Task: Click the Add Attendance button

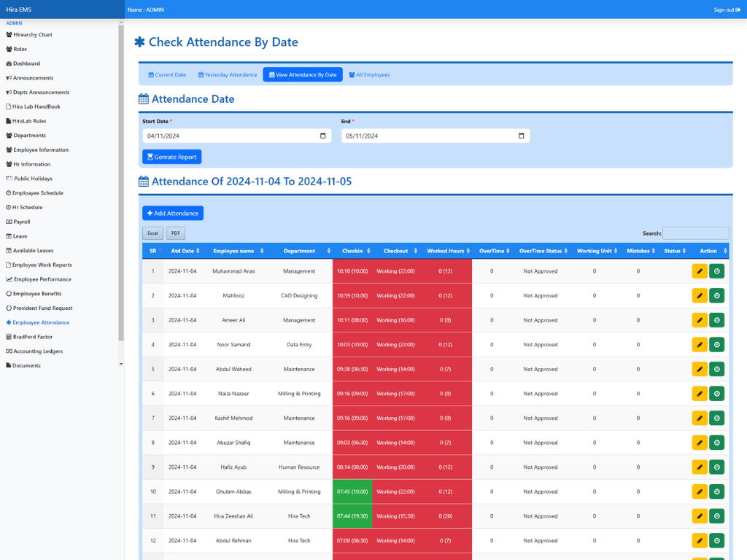Action: [173, 213]
